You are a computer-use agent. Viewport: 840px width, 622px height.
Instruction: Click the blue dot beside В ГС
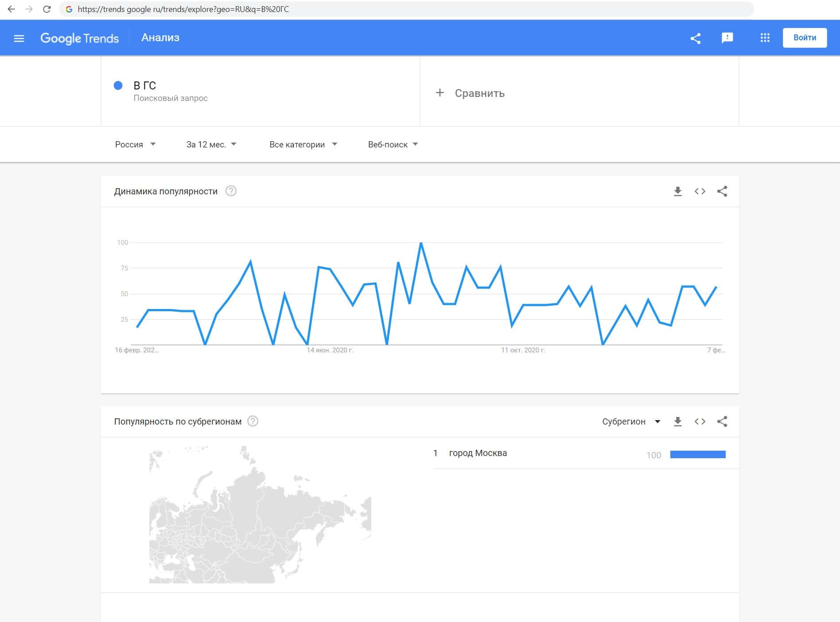[x=118, y=85]
